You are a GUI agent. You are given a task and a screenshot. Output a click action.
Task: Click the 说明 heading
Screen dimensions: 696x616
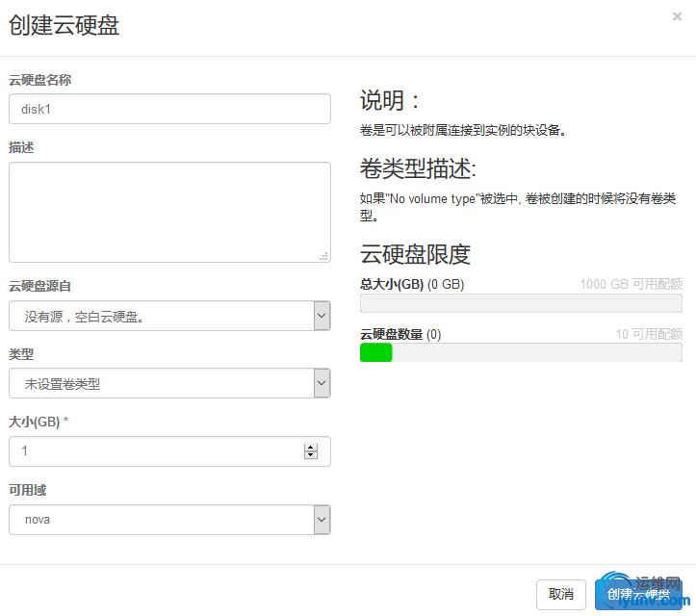point(390,101)
